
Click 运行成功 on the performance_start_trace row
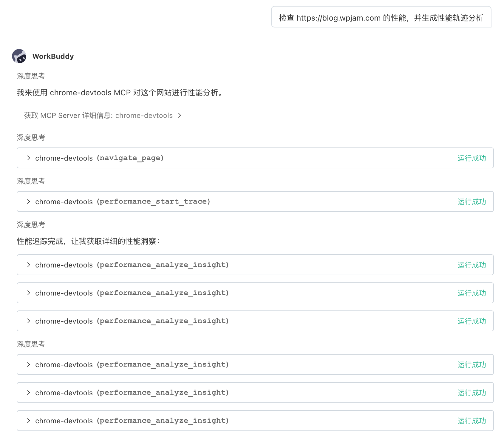(x=471, y=201)
